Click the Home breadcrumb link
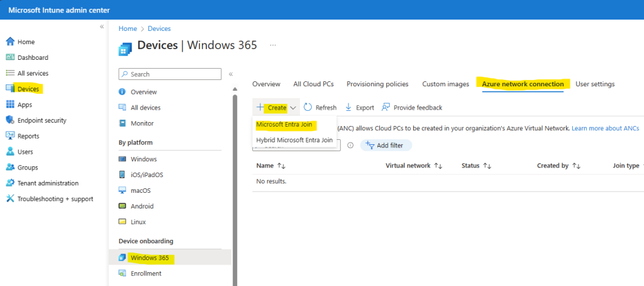This screenshot has width=644, height=286. pyautogui.click(x=128, y=28)
